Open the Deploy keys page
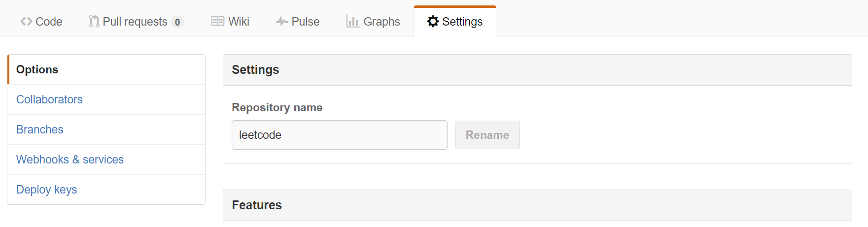868x227 pixels. (x=106, y=190)
